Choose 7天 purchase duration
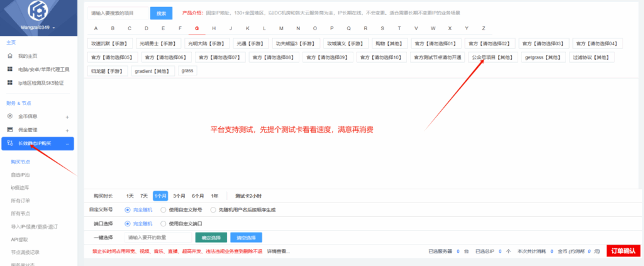 [144, 196]
